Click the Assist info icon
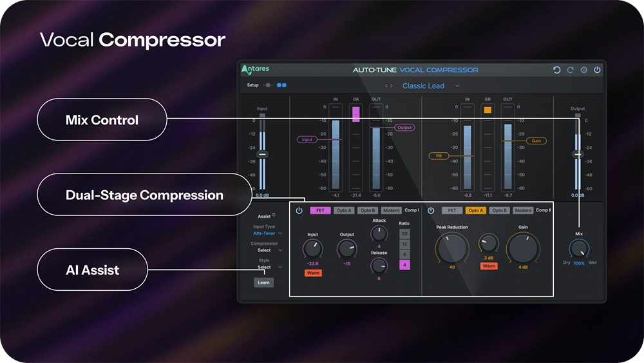The image size is (644, 363). click(x=274, y=215)
